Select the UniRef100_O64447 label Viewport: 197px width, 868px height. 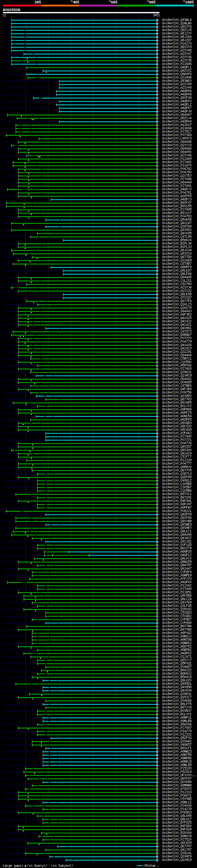pos(176,115)
